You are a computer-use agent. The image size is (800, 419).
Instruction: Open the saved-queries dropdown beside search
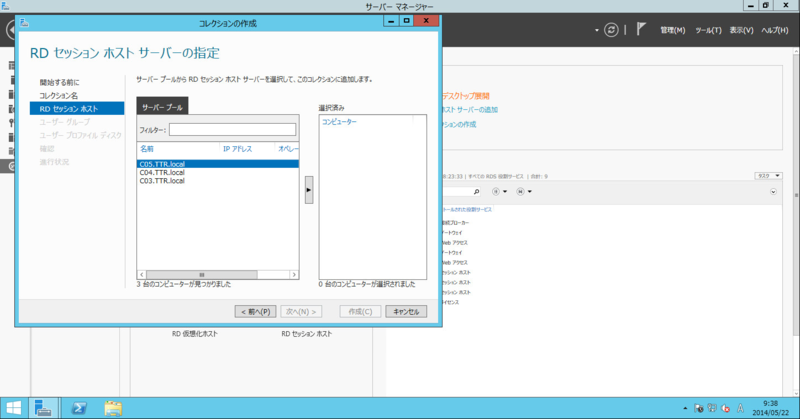pyautogui.click(x=524, y=191)
